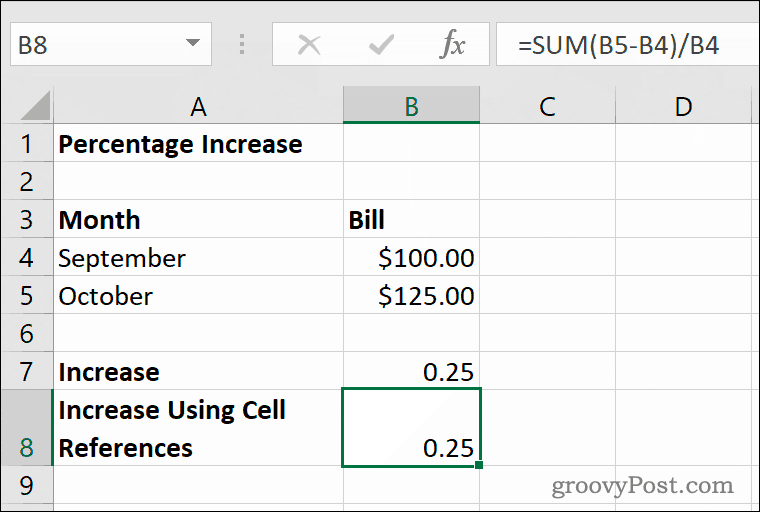Select empty cell B6
This screenshot has width=760, height=512.
click(x=411, y=334)
